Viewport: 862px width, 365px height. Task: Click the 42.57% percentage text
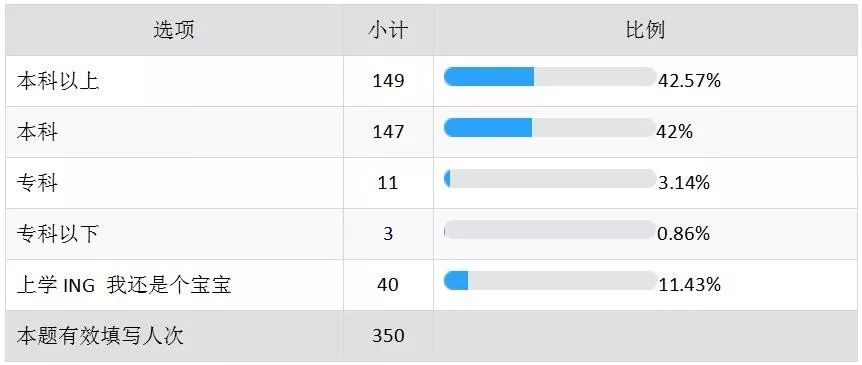[x=689, y=81]
